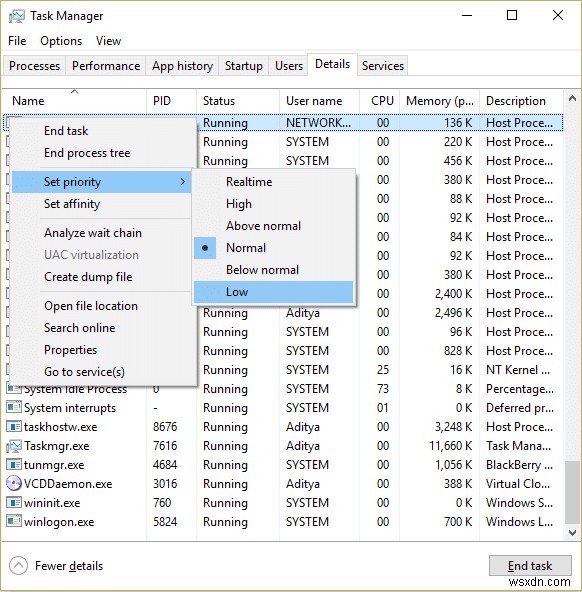The image size is (582, 592).
Task: Select the taskhostw.exe row name
Action: (x=60, y=427)
